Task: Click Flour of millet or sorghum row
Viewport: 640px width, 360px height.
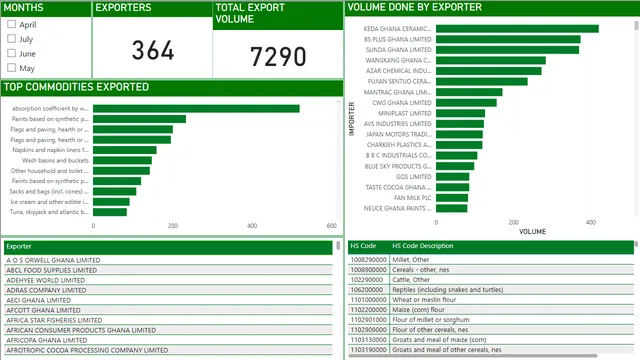Action: (491, 320)
